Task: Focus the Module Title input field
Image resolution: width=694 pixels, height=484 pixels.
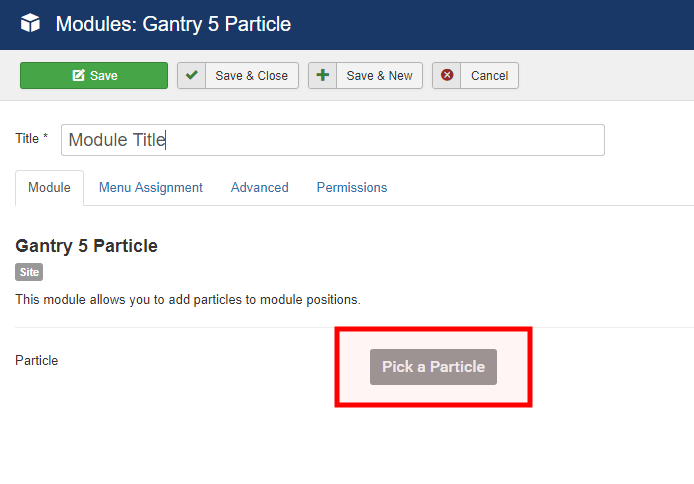Action: point(333,140)
